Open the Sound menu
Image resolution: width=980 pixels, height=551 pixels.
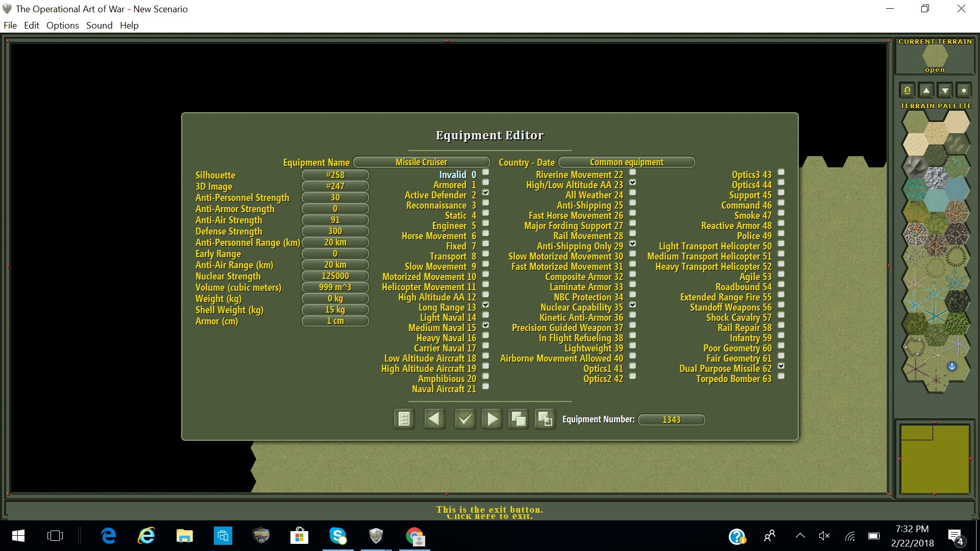click(x=99, y=26)
